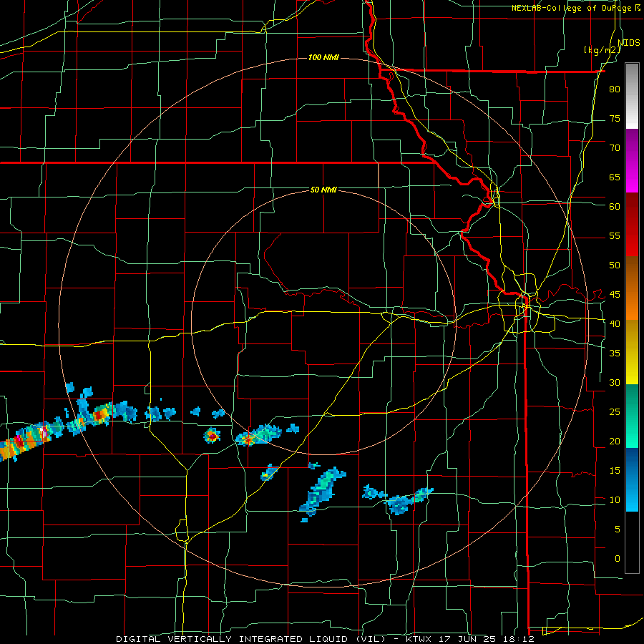Click the 75 value on the scale
This screenshot has width=644, height=644.
615,118
